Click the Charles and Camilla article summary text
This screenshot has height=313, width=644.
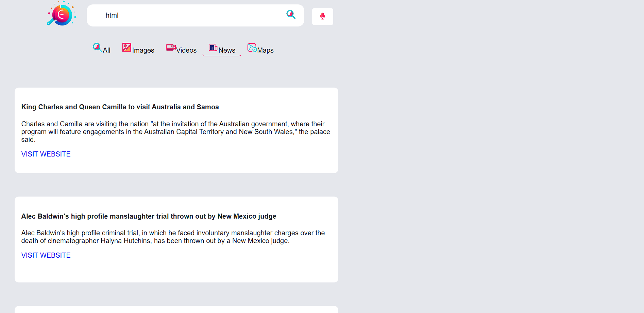click(176, 132)
